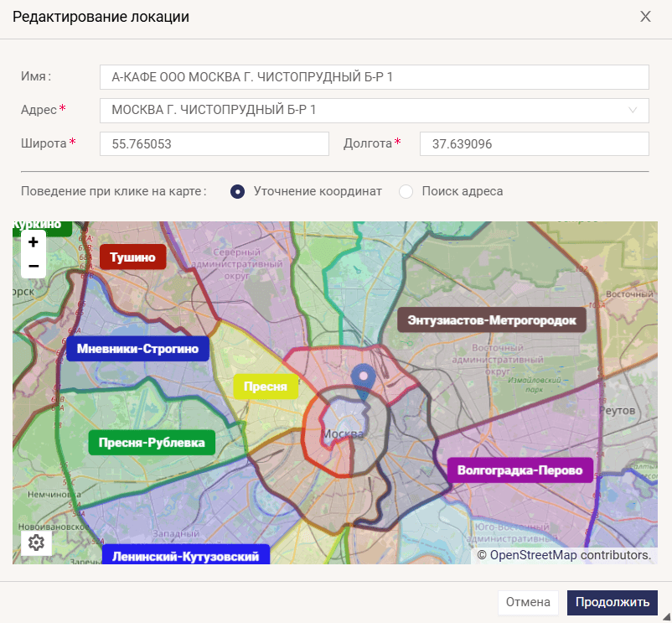Open map settings gear icon
Image resolution: width=672 pixels, height=623 pixels.
tap(36, 543)
